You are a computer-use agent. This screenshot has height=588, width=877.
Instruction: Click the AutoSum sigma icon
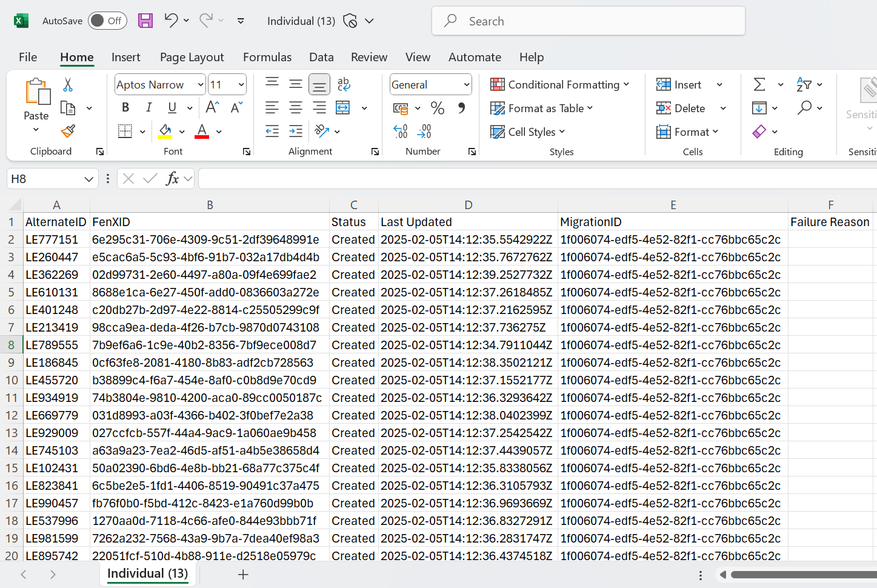(x=759, y=85)
